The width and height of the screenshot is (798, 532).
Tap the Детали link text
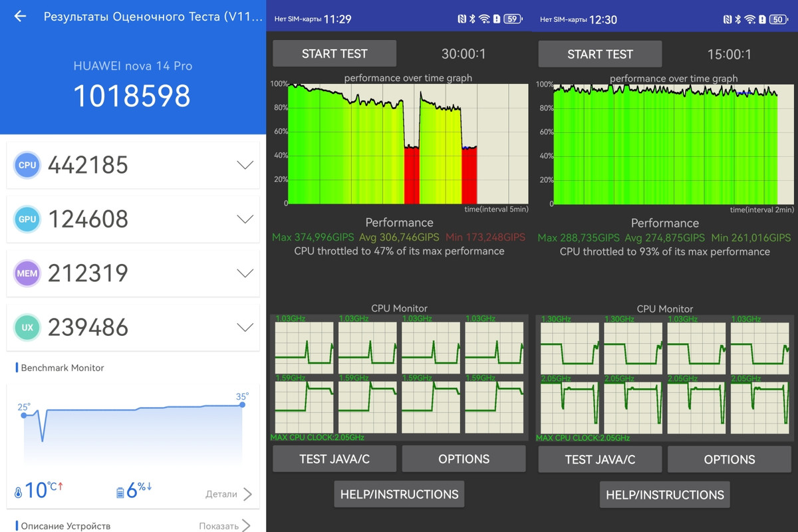[221, 494]
